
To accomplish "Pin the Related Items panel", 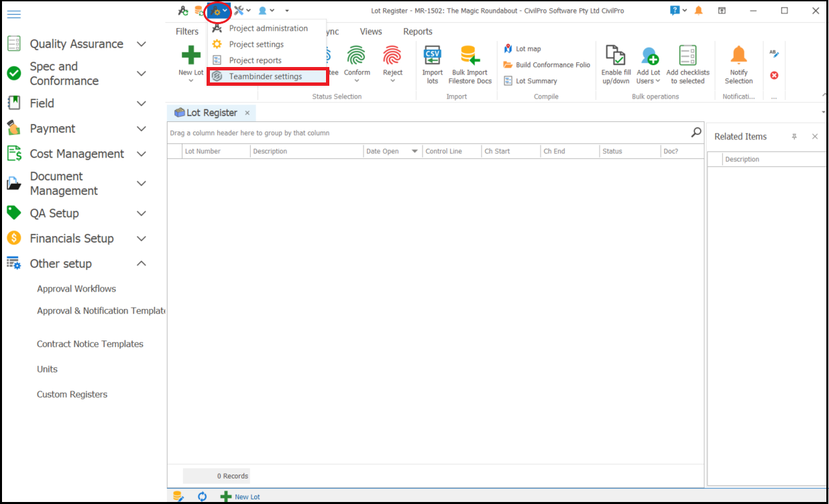I will coord(794,137).
